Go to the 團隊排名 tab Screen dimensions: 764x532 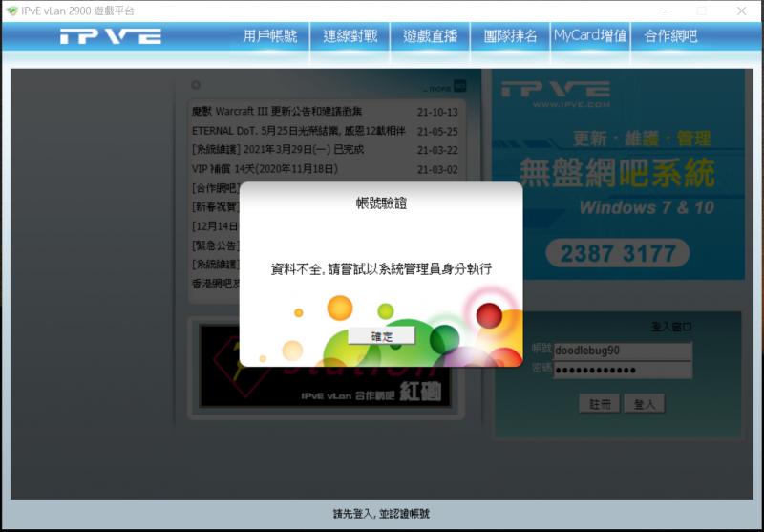pyautogui.click(x=510, y=36)
